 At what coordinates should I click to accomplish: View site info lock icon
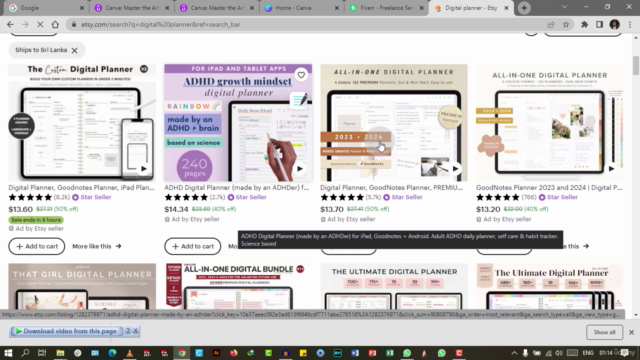[74, 24]
